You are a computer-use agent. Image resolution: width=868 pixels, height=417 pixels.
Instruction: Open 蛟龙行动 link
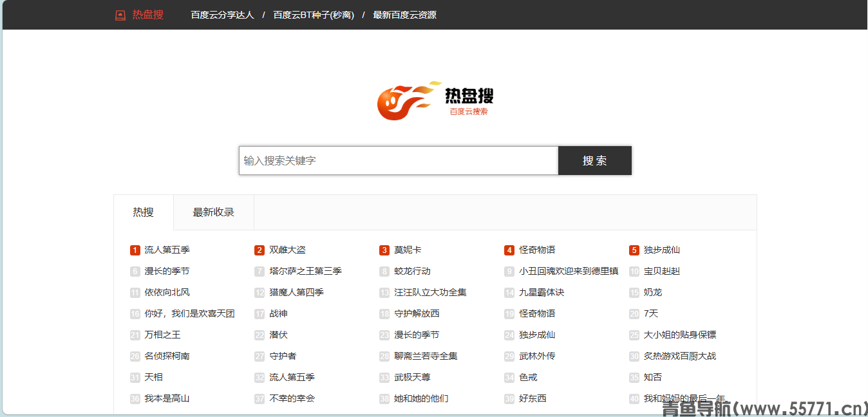412,271
